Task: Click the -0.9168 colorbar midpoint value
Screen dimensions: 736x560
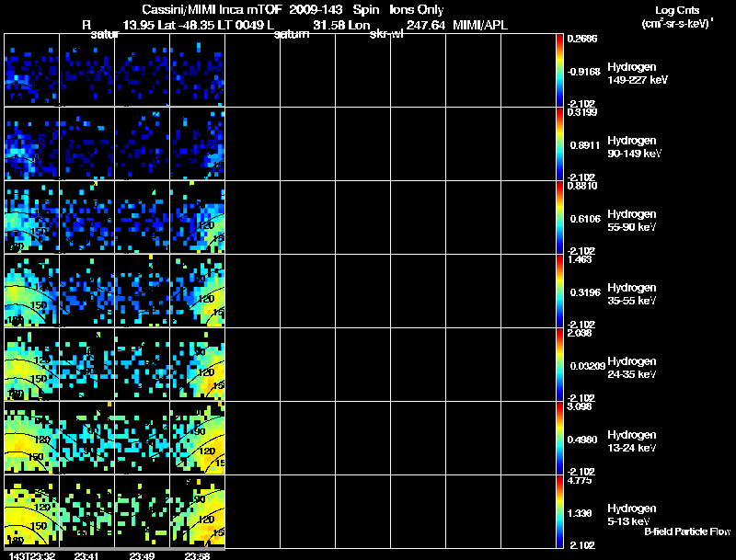Action: [x=583, y=72]
